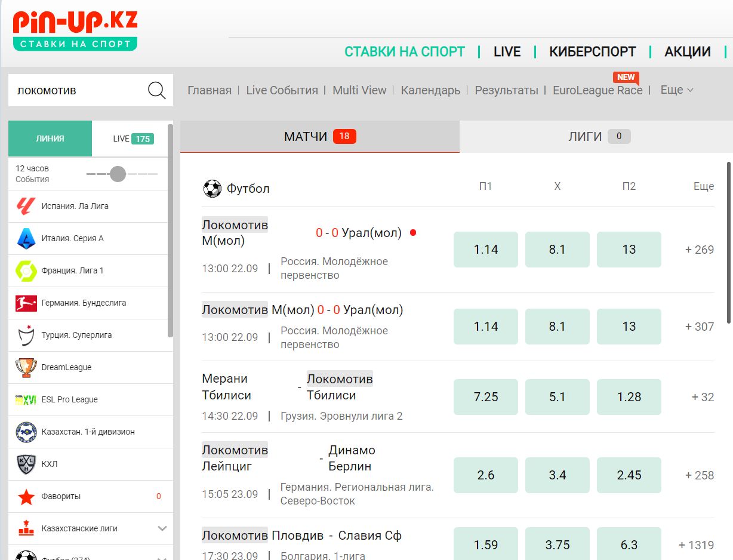Viewport: 733px width, 560px height.
Task: Open LIVE in the top menu
Action: [x=507, y=52]
